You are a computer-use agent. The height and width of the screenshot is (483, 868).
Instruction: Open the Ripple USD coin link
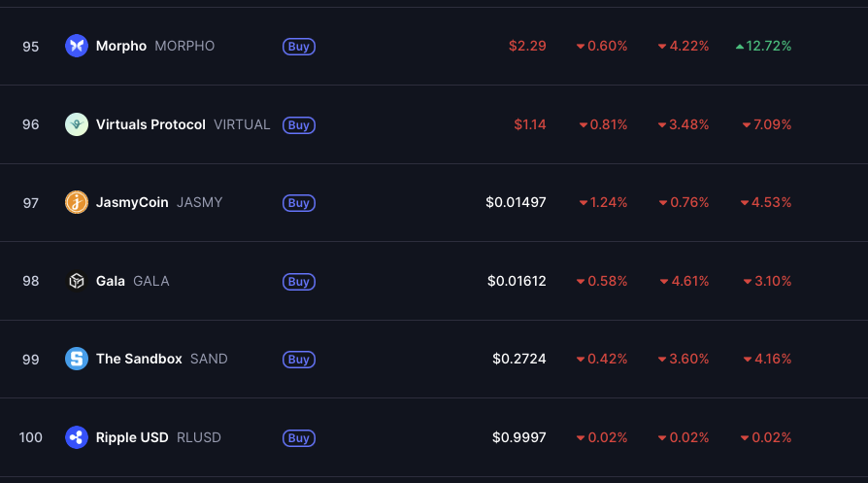click(x=132, y=437)
